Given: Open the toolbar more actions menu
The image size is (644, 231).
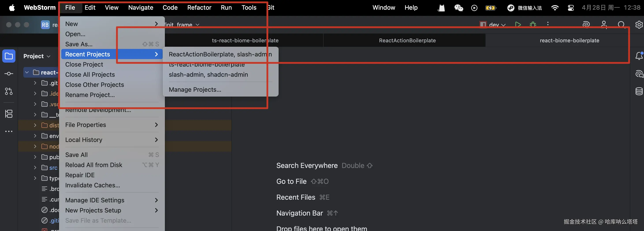Looking at the screenshot, I should click(x=548, y=24).
